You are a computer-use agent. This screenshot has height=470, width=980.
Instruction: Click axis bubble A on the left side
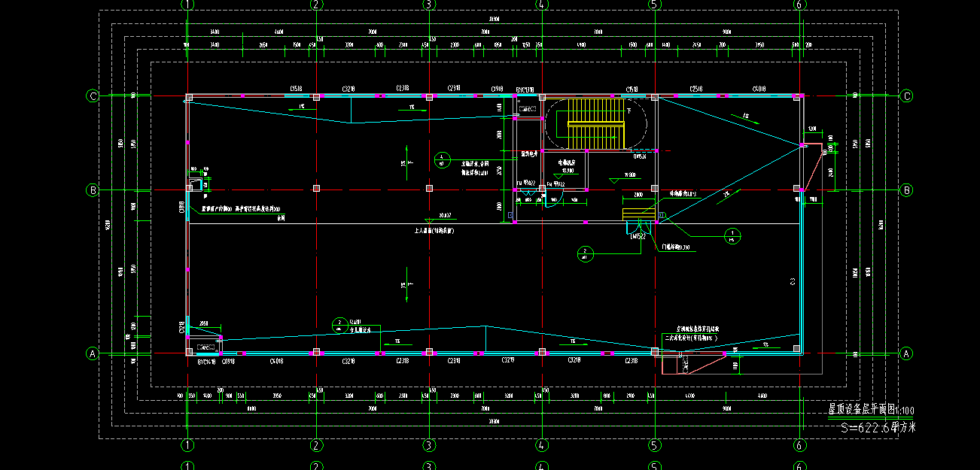[x=93, y=353]
